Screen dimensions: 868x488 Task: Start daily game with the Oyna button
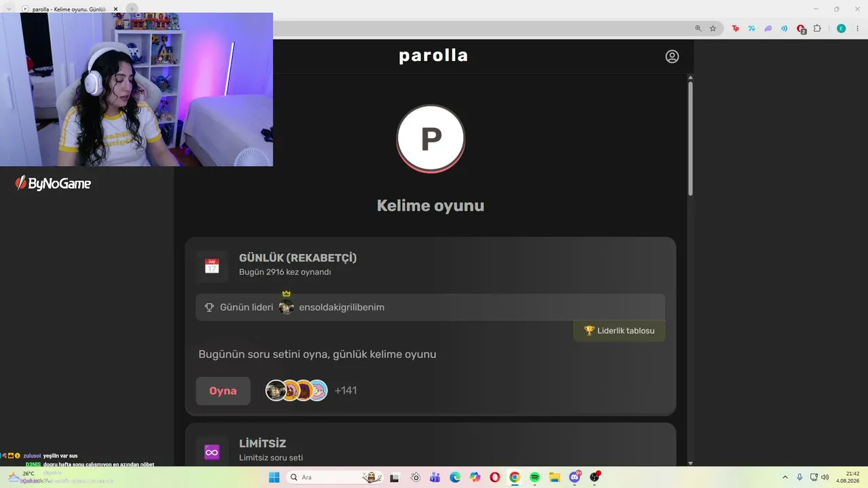pyautogui.click(x=223, y=391)
